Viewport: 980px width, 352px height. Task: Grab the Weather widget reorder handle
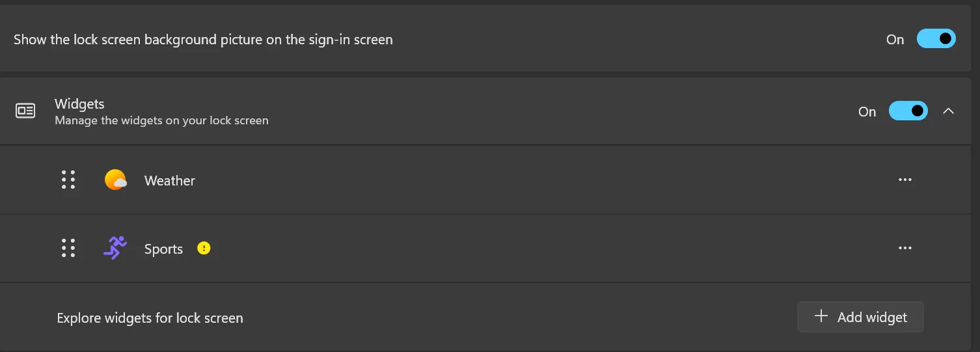[68, 180]
